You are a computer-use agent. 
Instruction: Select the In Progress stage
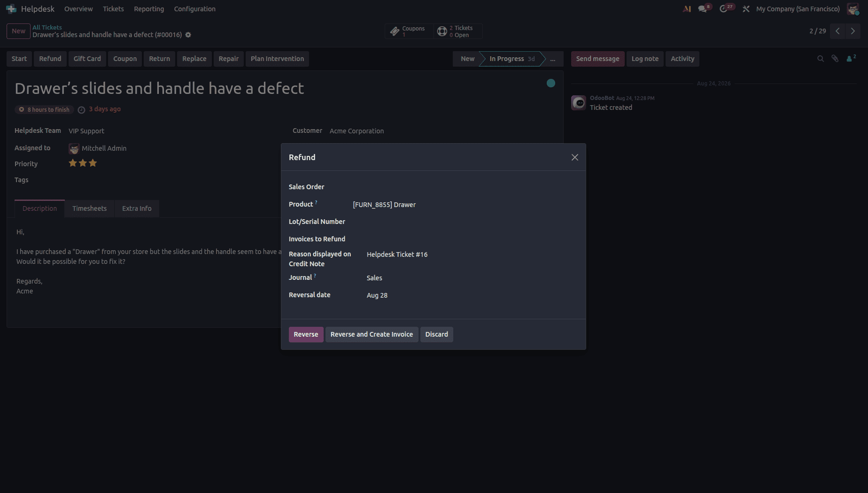tap(512, 59)
